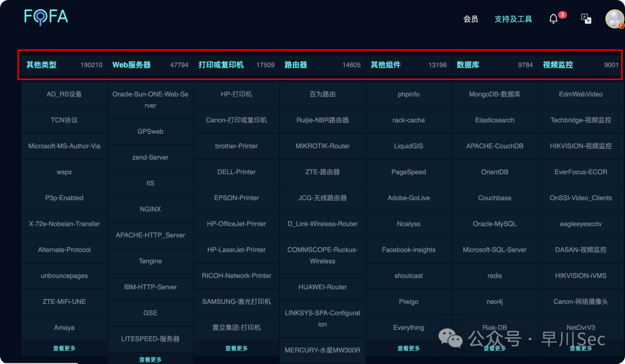Click the HUAWEI-Router entry
The height and width of the screenshot is (364, 625).
(x=322, y=287)
